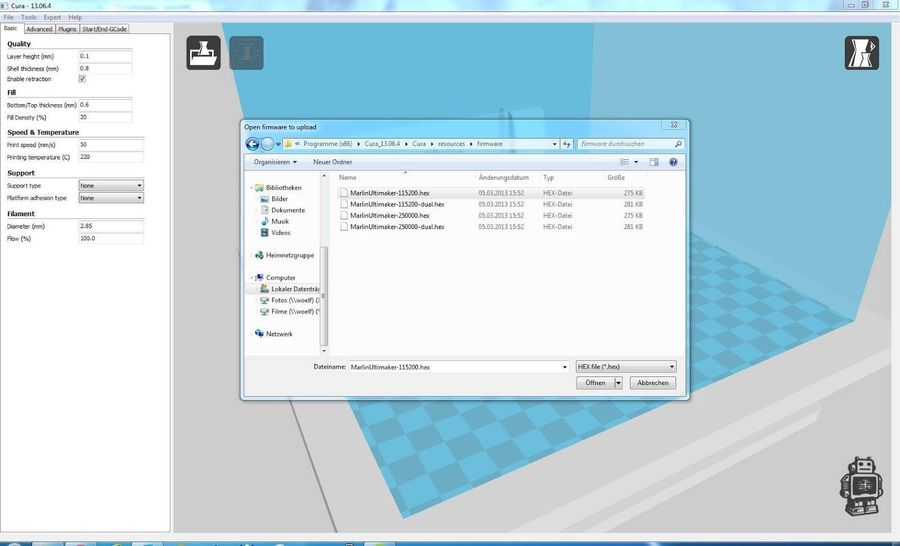This screenshot has width=900, height=546.
Task: Open the Organisieren dropdown menu
Action: click(275, 162)
